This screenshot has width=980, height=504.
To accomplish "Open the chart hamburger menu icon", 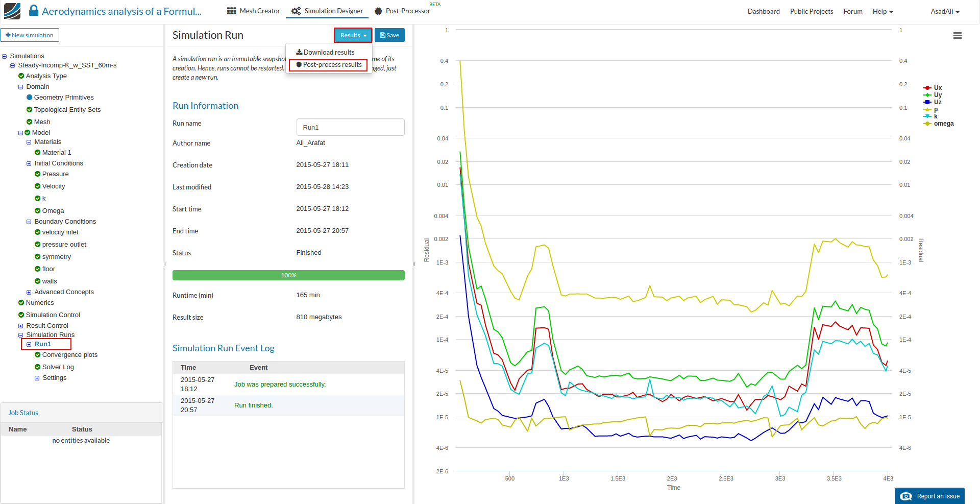I will (x=957, y=36).
